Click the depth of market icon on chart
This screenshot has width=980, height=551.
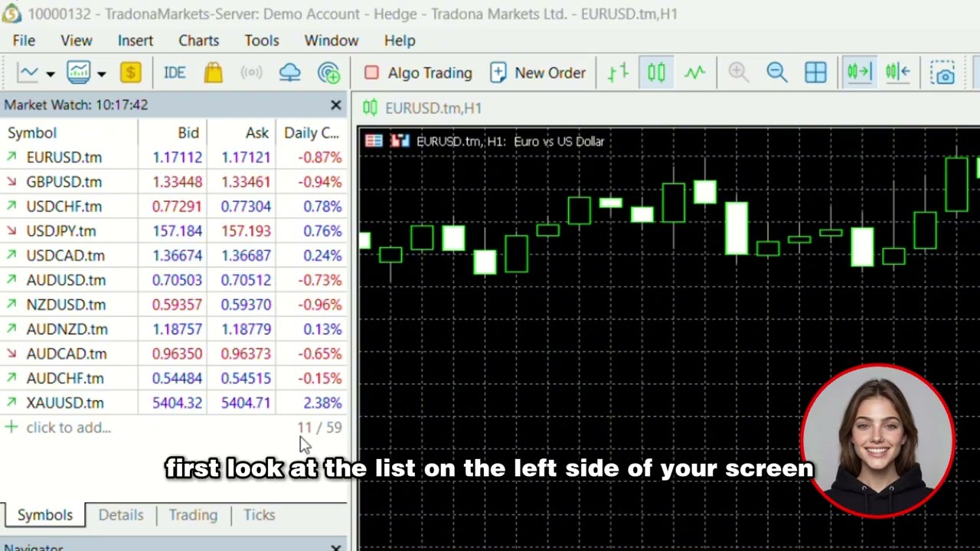(x=400, y=141)
